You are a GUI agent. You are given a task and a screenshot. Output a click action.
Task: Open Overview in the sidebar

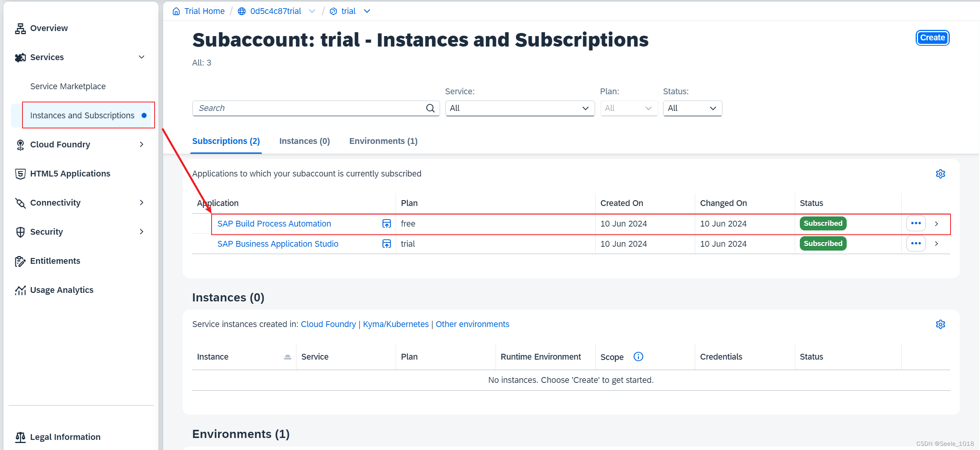49,28
